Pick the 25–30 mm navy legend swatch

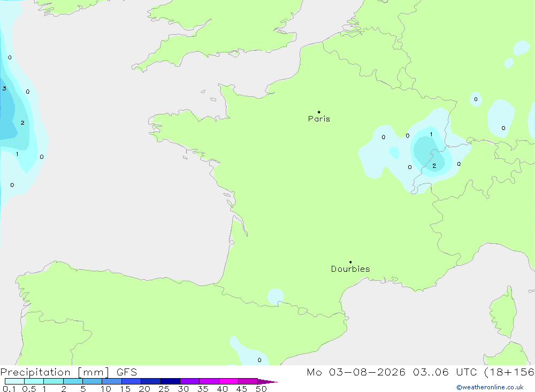(x=170, y=381)
